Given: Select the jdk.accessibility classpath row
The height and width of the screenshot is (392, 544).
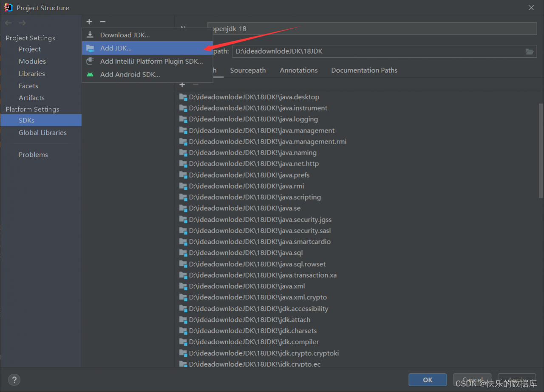Looking at the screenshot, I should [357, 309].
